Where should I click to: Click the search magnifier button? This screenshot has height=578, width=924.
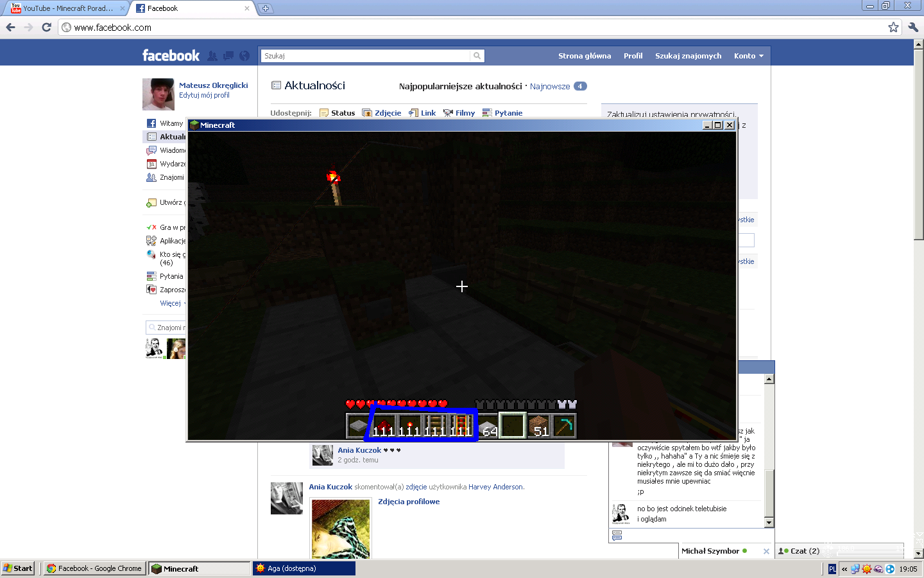coord(477,56)
